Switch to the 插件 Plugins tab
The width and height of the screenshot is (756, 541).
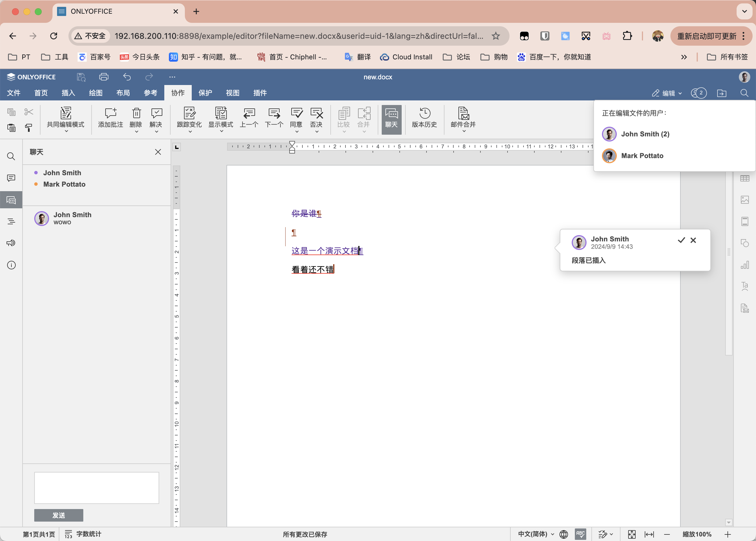260,93
